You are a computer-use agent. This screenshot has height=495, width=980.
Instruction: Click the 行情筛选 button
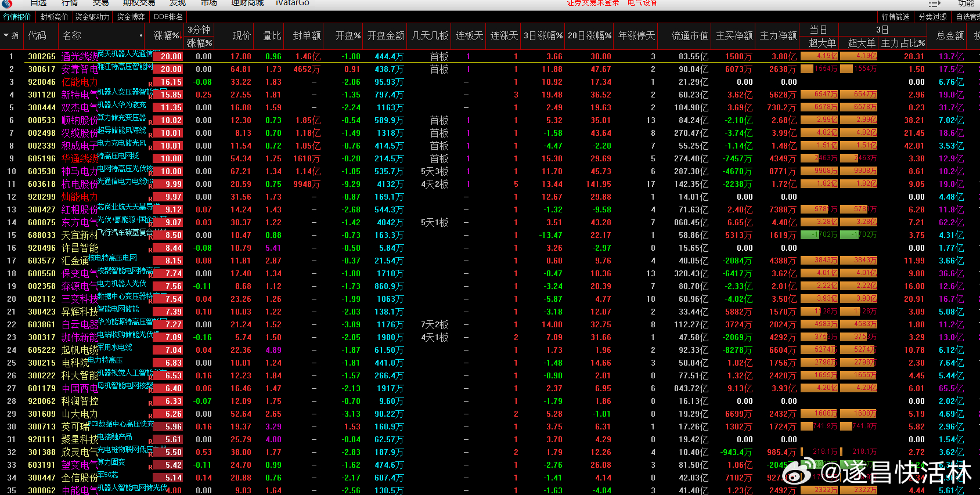click(896, 17)
